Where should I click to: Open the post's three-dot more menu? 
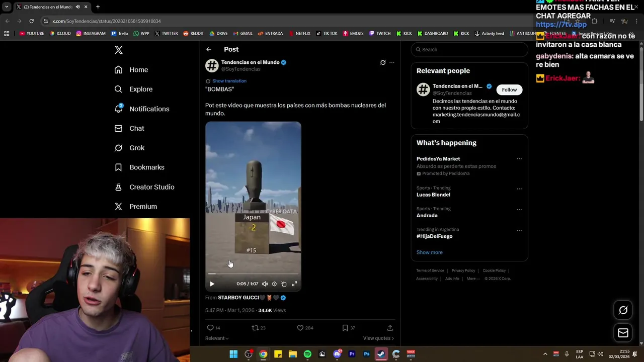tap(392, 62)
